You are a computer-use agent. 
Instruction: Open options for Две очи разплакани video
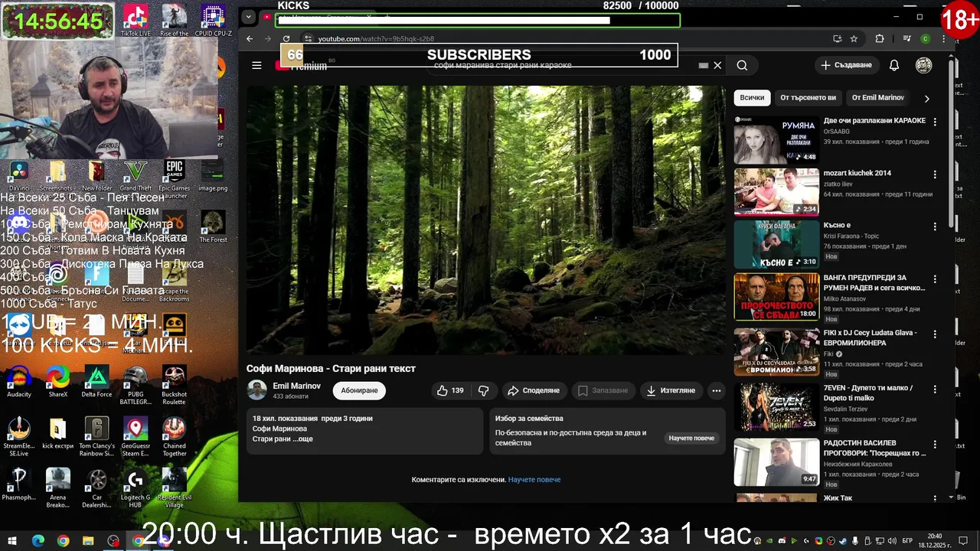coord(935,122)
